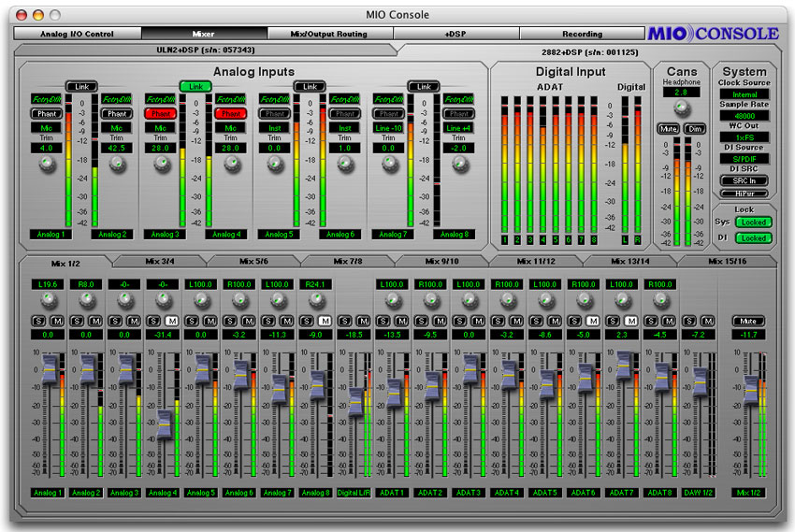Mute the ADAT 3 mixer channel
This screenshot has height=532, width=795.
pyautogui.click(x=478, y=321)
